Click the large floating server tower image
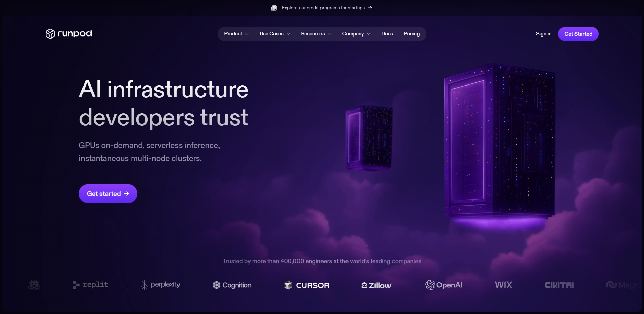The width and height of the screenshot is (644, 314). [x=499, y=142]
